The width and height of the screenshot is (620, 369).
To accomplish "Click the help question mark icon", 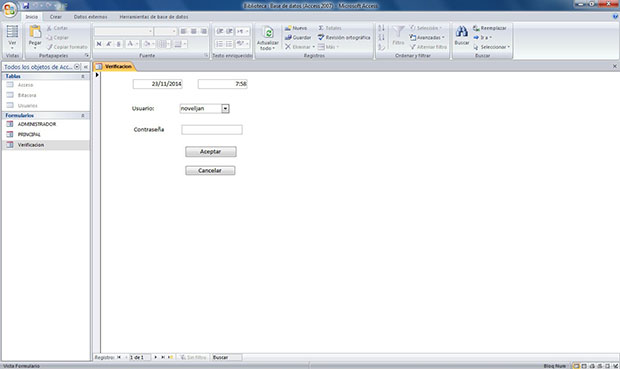I will (x=615, y=17).
